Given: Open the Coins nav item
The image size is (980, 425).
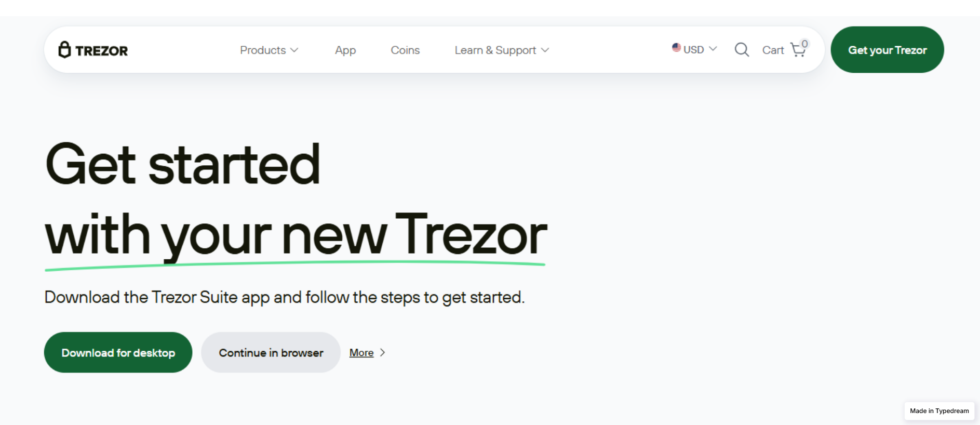Looking at the screenshot, I should [x=405, y=50].
